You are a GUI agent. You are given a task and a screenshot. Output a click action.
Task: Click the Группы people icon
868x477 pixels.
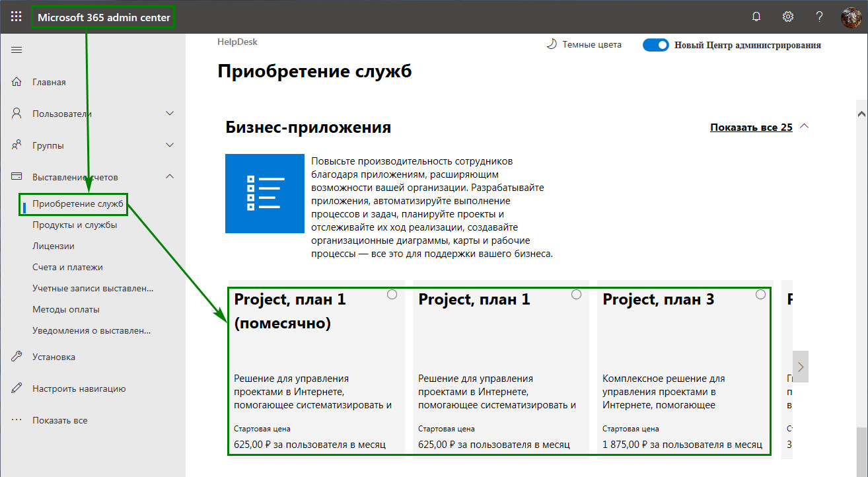point(17,145)
